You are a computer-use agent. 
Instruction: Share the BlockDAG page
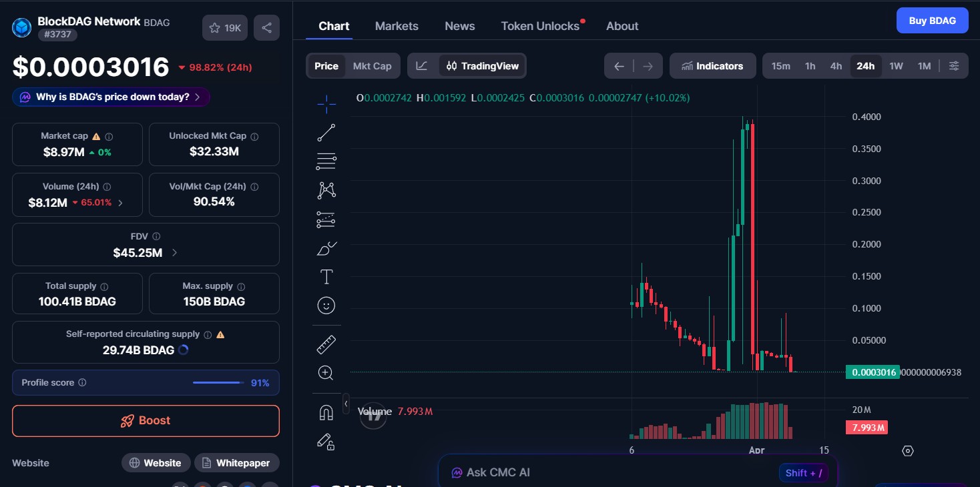tap(266, 27)
